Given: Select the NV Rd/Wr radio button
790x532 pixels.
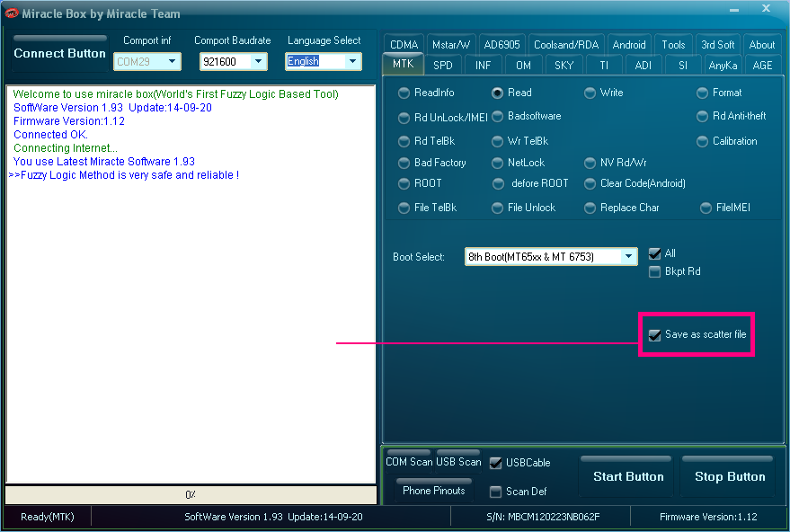Looking at the screenshot, I should click(590, 164).
